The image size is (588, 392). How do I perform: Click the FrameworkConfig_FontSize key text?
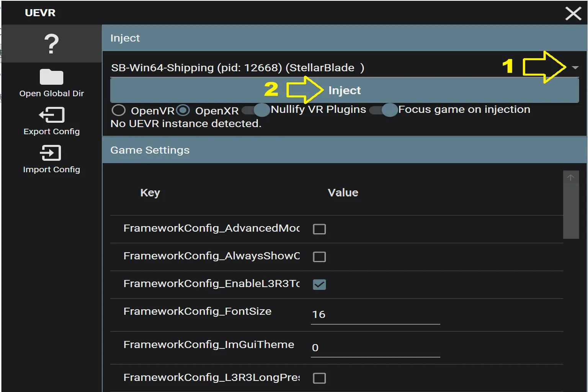198,311
